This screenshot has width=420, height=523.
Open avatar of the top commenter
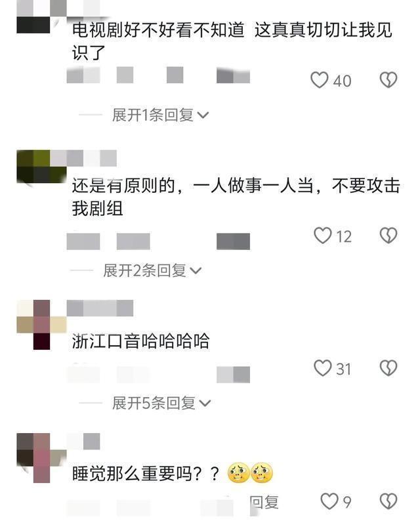pyautogui.click(x=33, y=16)
